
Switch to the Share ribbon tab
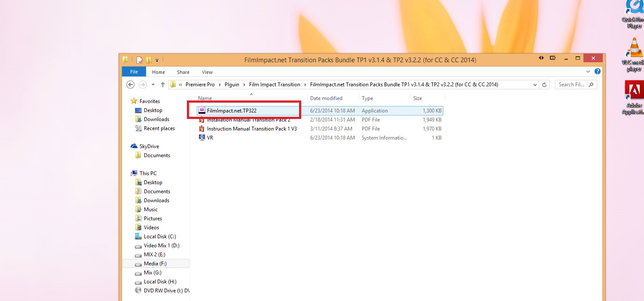point(183,72)
